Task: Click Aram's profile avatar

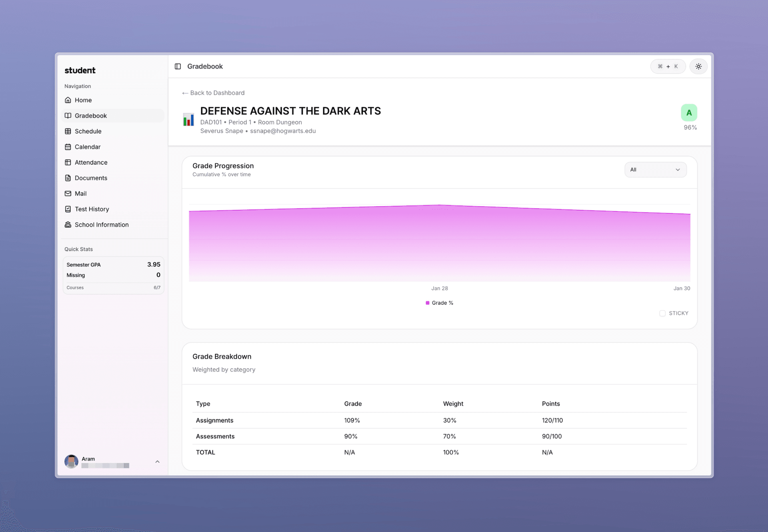Action: (x=71, y=461)
